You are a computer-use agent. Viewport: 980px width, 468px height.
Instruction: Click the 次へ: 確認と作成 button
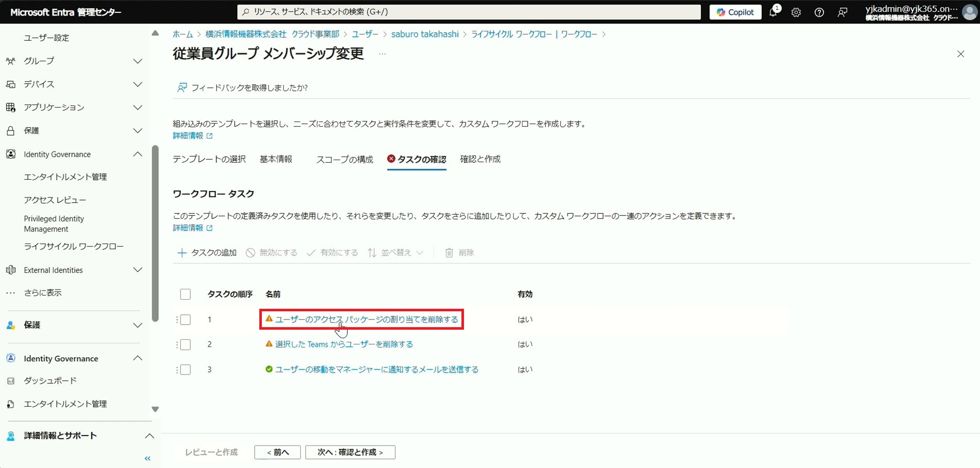click(x=350, y=452)
